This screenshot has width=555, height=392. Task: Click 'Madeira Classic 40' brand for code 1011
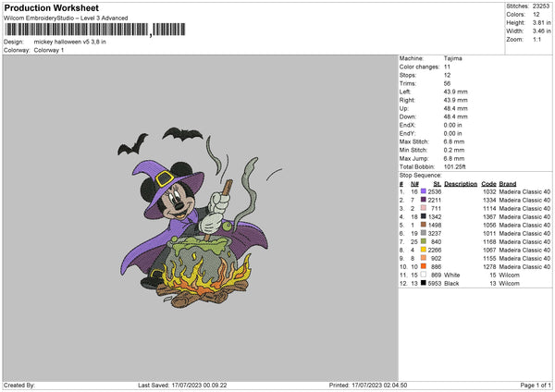pos(524,233)
